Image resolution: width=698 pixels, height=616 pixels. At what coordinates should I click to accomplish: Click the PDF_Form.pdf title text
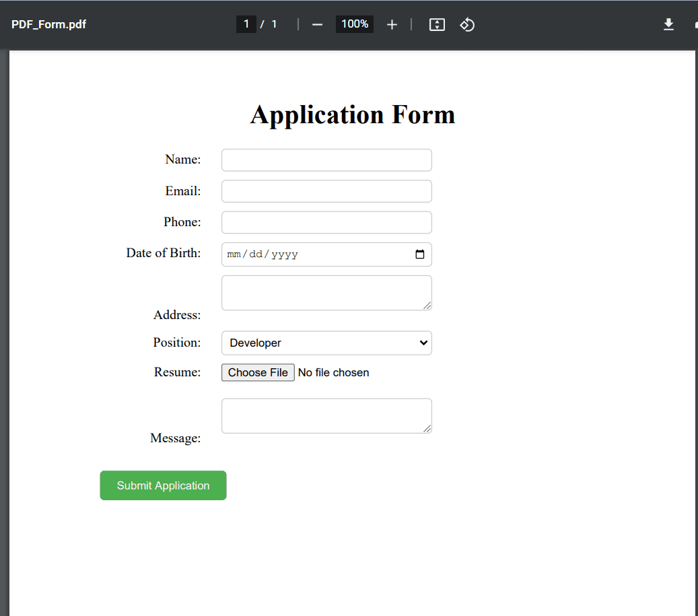[48, 24]
